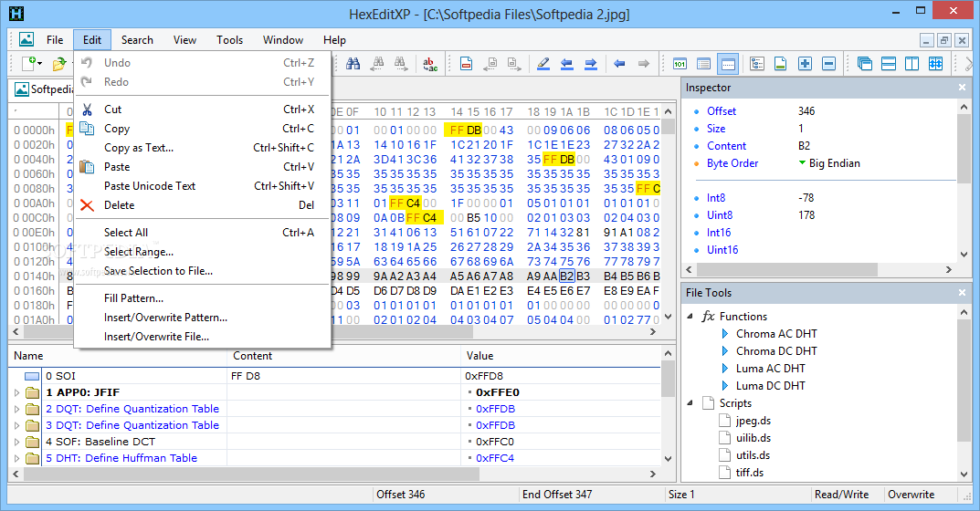Open the Replace text tool
Screen dimensions: 980x511
click(x=430, y=64)
